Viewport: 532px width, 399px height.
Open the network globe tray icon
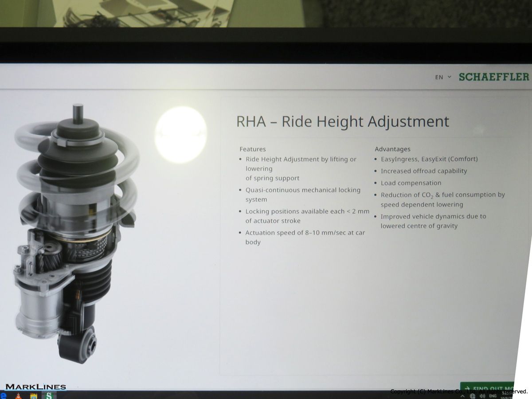[473, 396]
